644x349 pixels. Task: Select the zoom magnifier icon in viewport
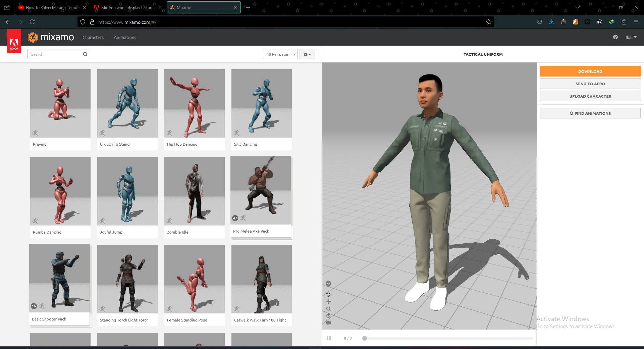coord(328,309)
